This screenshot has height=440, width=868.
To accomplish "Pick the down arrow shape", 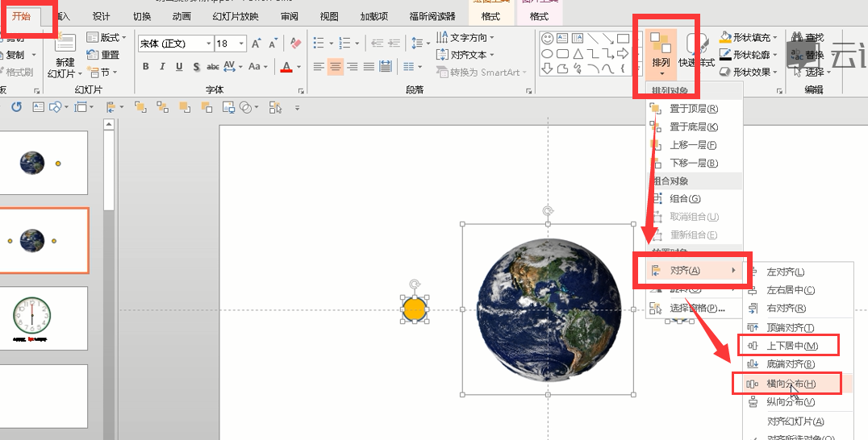I will click(x=547, y=68).
